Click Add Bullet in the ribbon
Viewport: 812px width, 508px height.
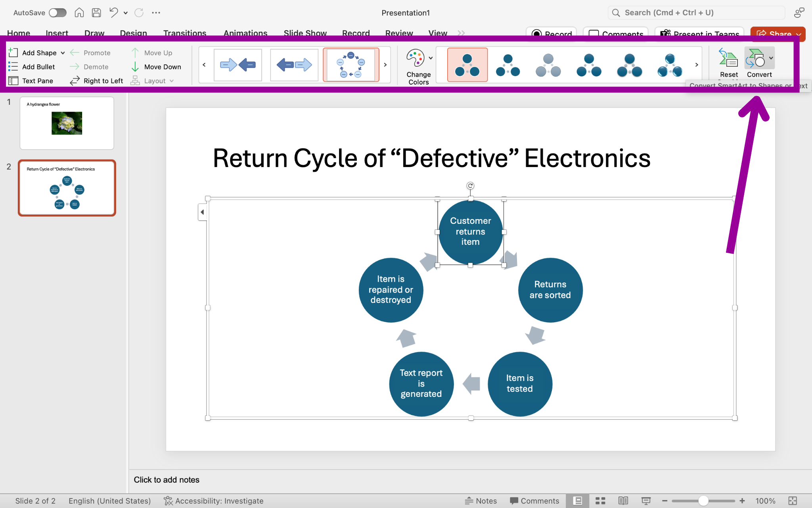[x=32, y=67]
